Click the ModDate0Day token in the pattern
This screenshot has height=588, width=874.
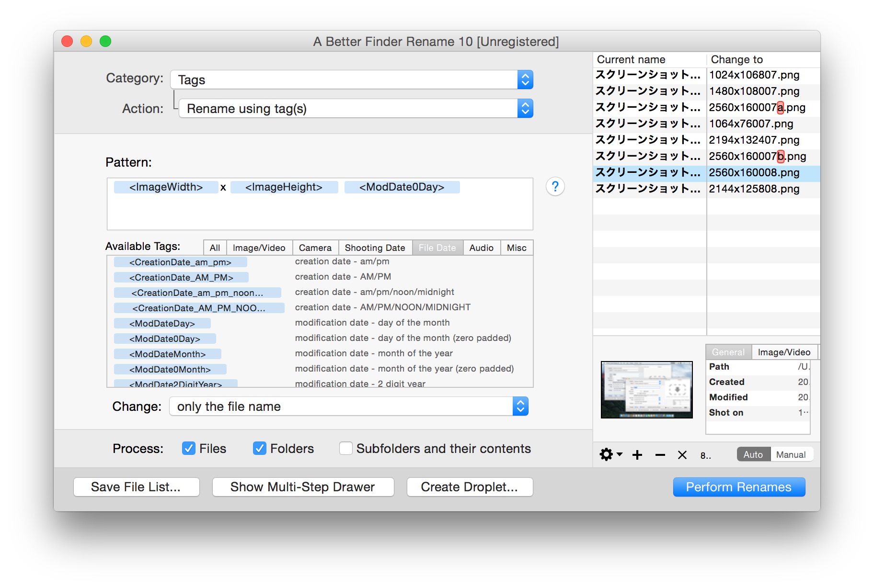point(402,187)
